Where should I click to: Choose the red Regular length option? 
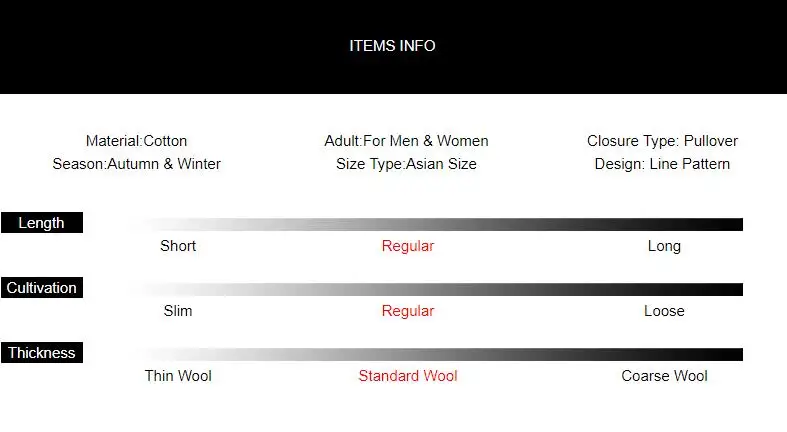point(408,246)
